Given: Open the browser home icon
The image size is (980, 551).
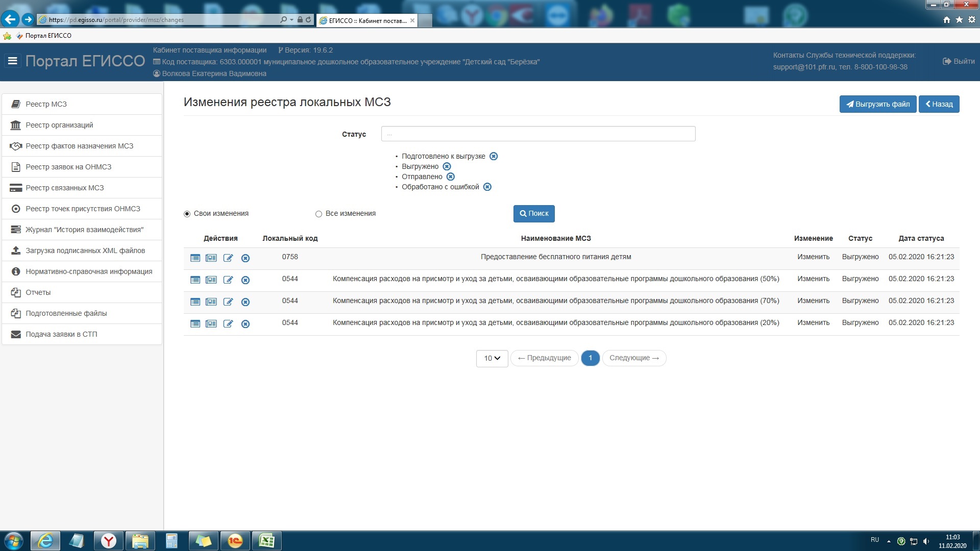Looking at the screenshot, I should 947,20.
